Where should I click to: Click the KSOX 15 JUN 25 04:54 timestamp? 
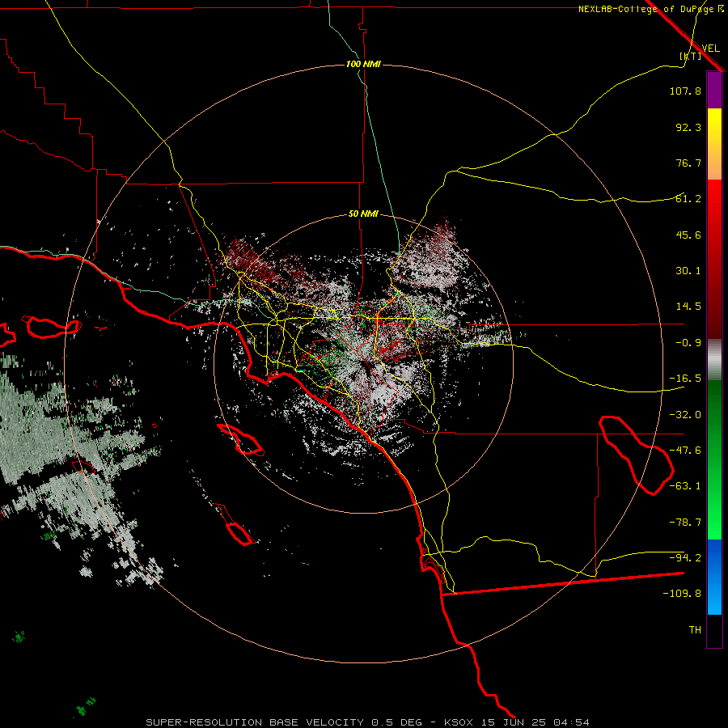pos(517,722)
